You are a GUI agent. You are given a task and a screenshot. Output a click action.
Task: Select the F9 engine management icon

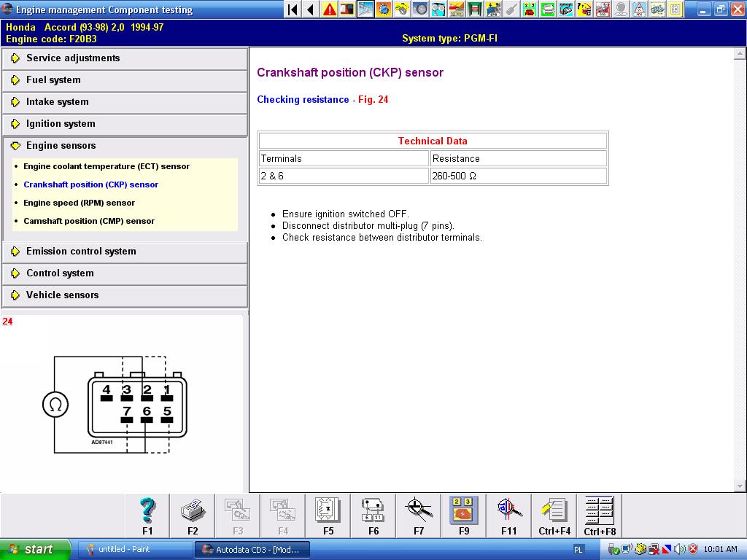(464, 516)
